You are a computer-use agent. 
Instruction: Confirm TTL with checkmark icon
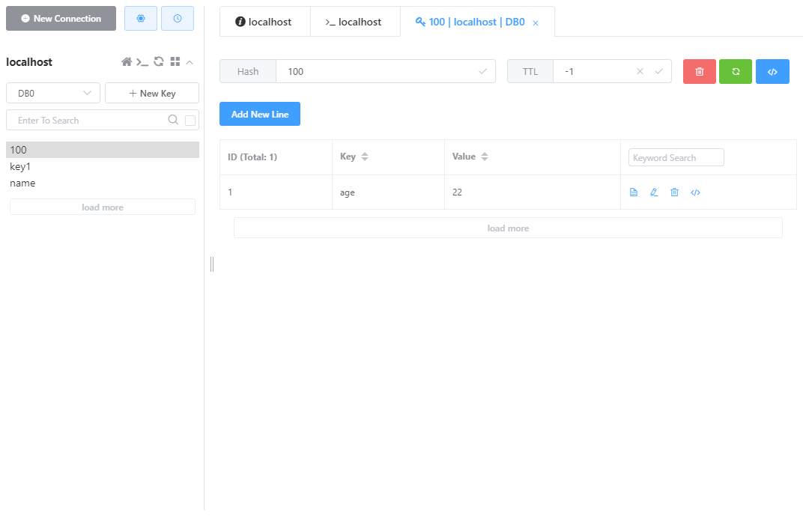pyautogui.click(x=658, y=71)
